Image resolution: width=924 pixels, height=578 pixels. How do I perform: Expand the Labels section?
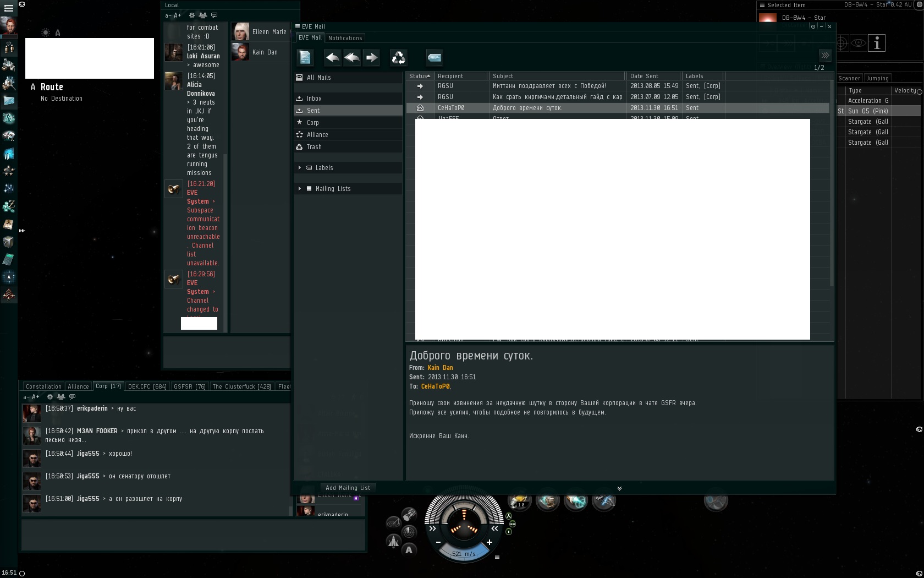[300, 168]
